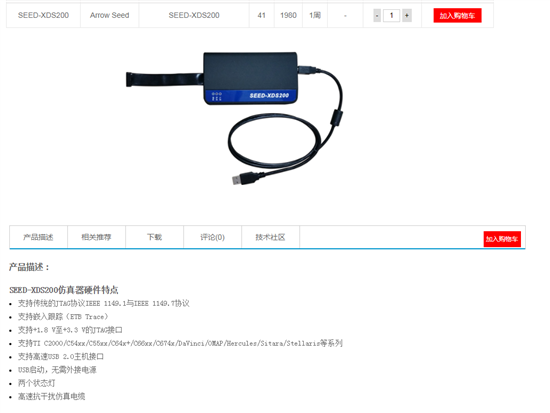Click the plus quantity stepper button

(x=407, y=15)
